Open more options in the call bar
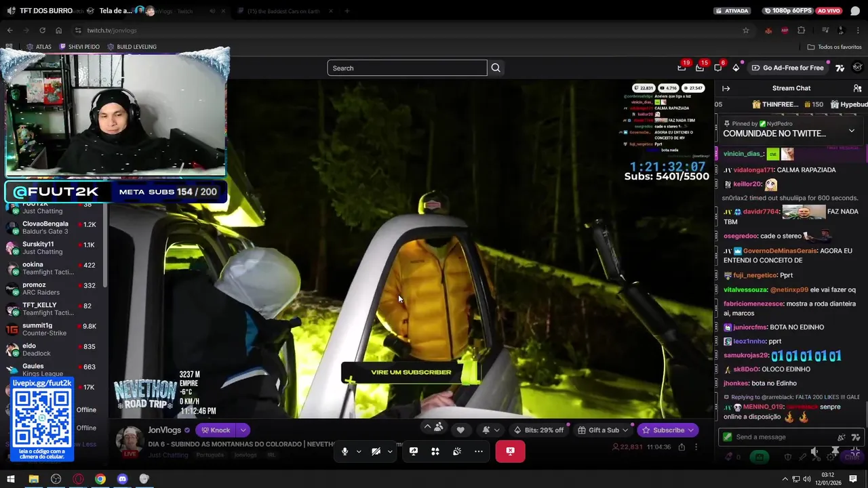 (x=479, y=451)
